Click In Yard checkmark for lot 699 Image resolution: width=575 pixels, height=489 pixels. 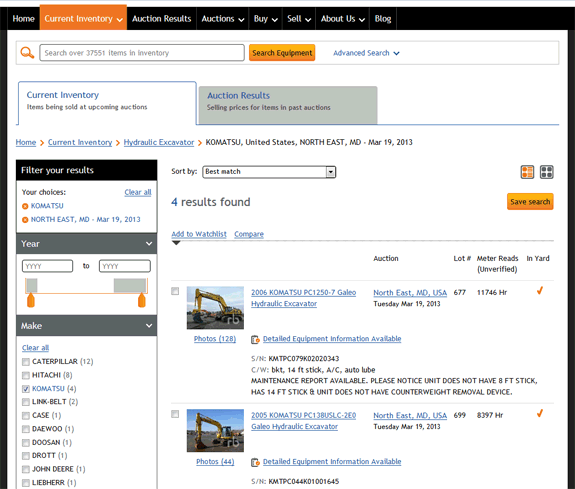540,414
